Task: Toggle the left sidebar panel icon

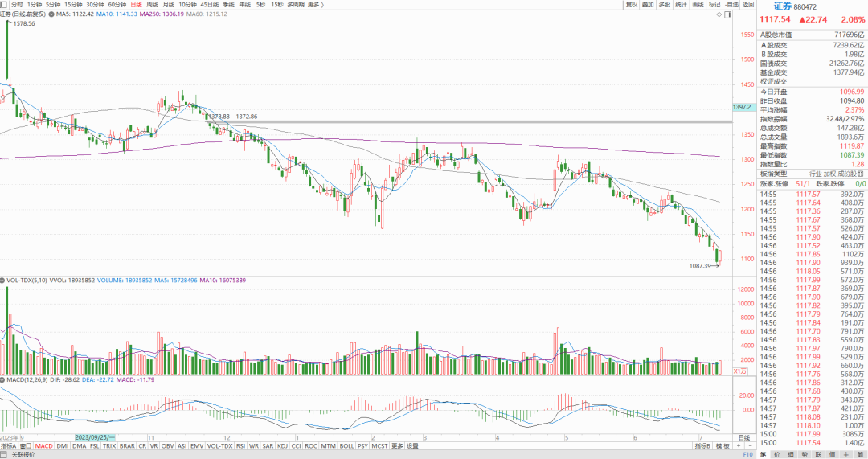Action: (x=4, y=5)
